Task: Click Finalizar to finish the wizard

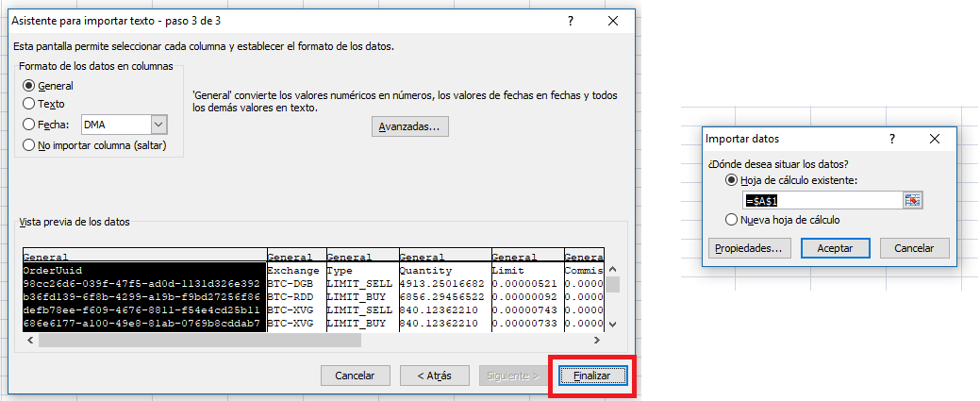Action: click(x=592, y=376)
